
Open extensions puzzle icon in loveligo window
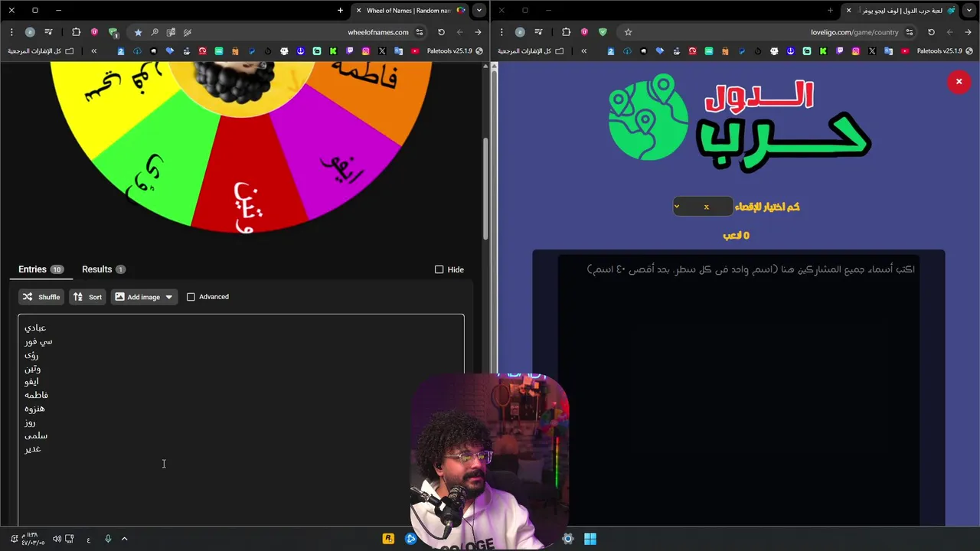566,32
